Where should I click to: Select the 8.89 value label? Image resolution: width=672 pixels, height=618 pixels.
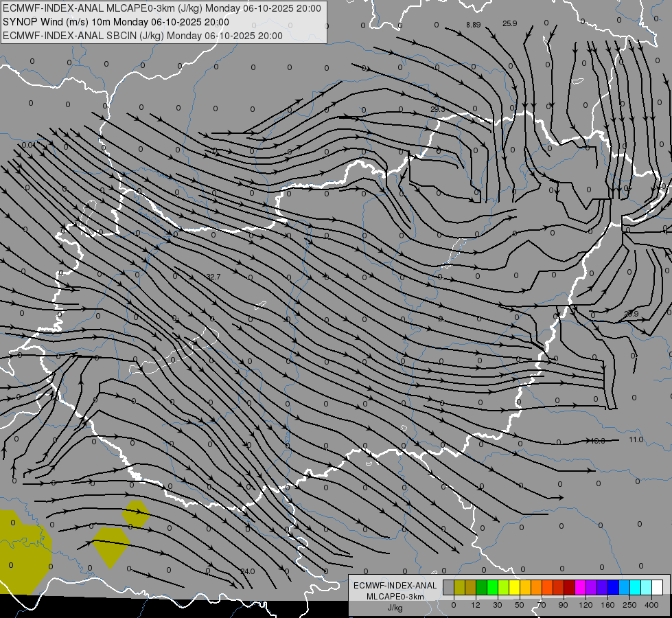(473, 25)
